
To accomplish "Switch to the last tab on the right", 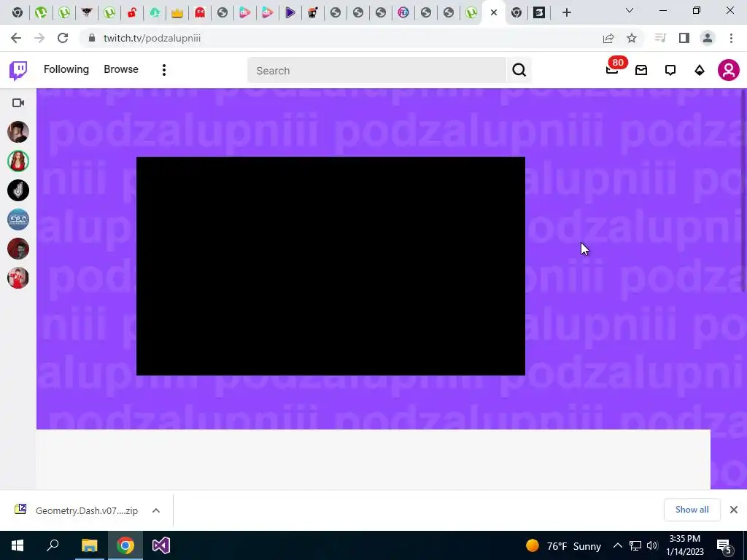I will 539,12.
